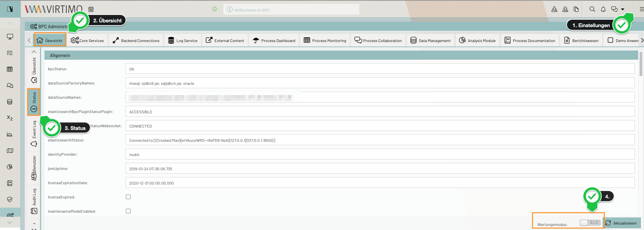Switch to the Core Services tab

[88, 40]
